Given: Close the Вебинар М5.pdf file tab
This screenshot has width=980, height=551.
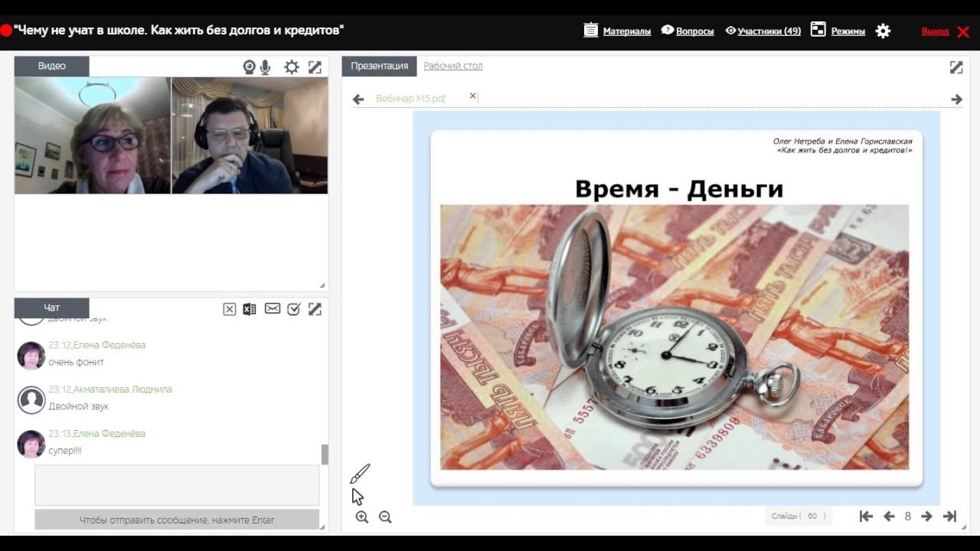Looking at the screenshot, I should 472,96.
